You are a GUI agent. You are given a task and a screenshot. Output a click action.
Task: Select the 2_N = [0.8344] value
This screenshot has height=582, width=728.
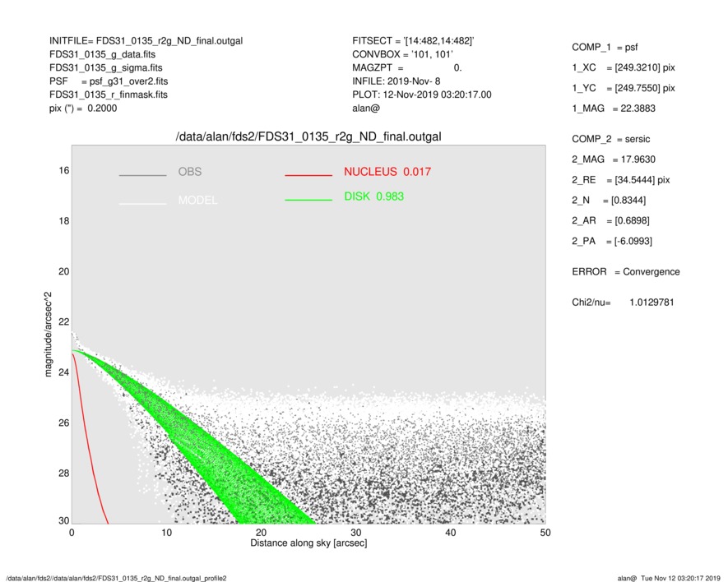point(609,201)
